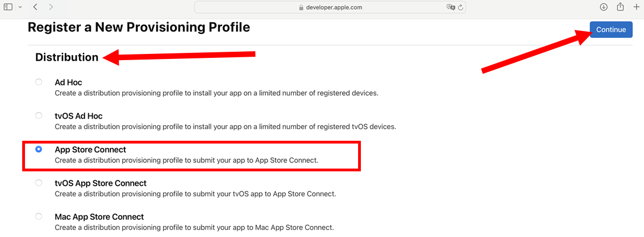Open the sidebar options dropdown chevron
Image resolution: width=644 pixels, height=237 pixels.
[20, 7]
